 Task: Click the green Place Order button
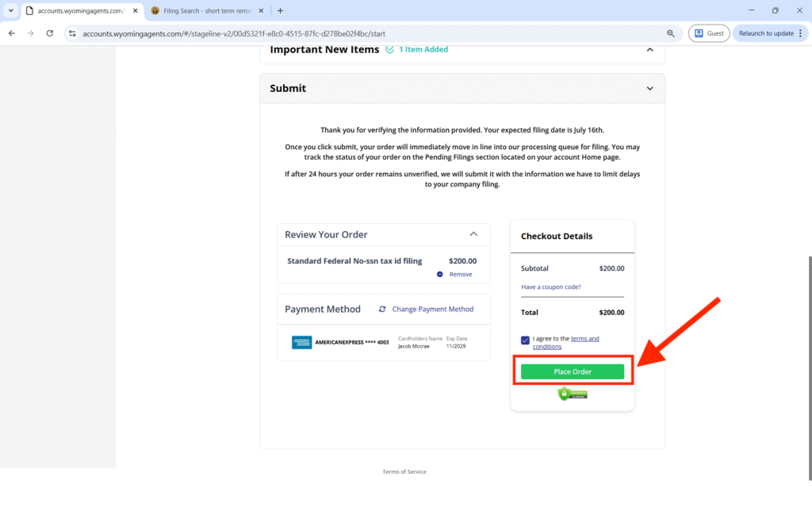click(x=572, y=371)
